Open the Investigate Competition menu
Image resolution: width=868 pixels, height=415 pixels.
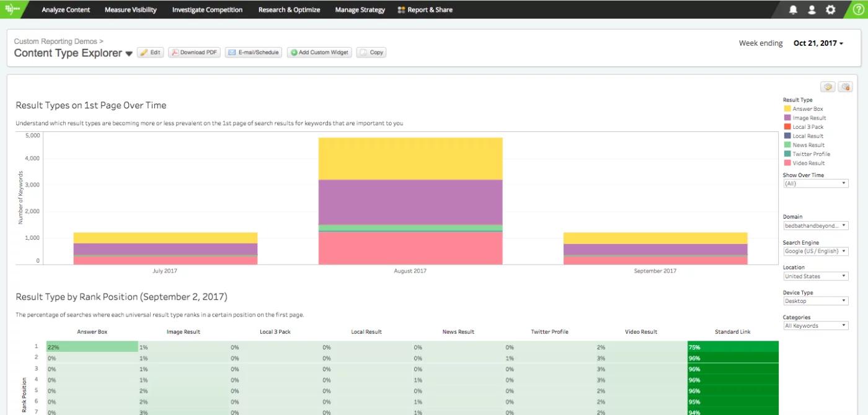click(207, 10)
